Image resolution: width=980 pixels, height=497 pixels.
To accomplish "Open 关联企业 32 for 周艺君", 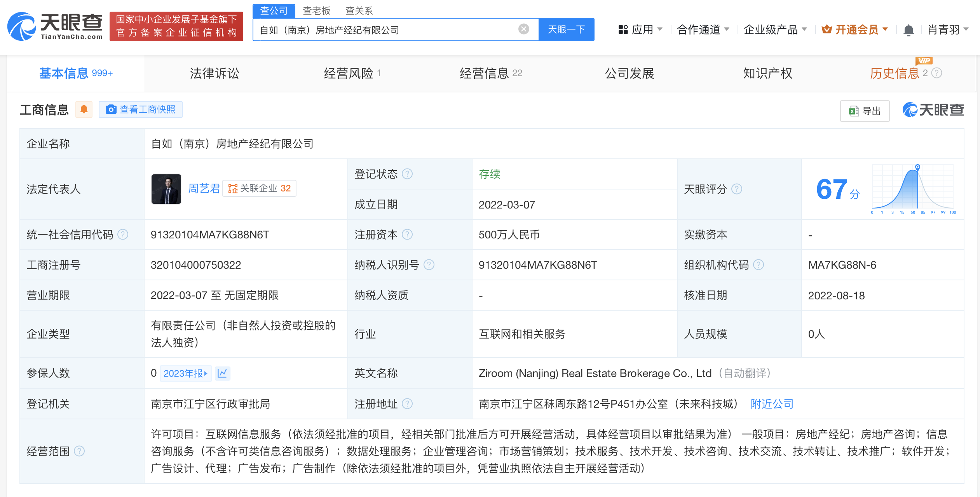I will click(259, 188).
